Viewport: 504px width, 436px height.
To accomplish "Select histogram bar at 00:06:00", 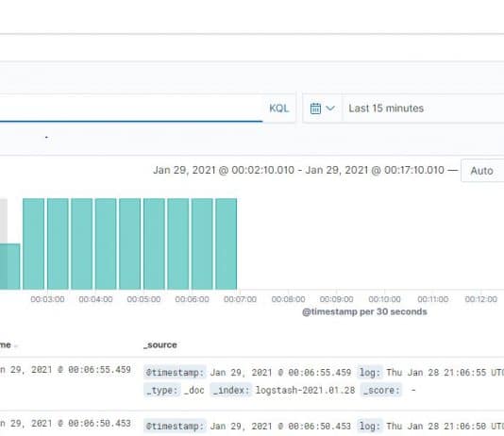I will 202,243.
